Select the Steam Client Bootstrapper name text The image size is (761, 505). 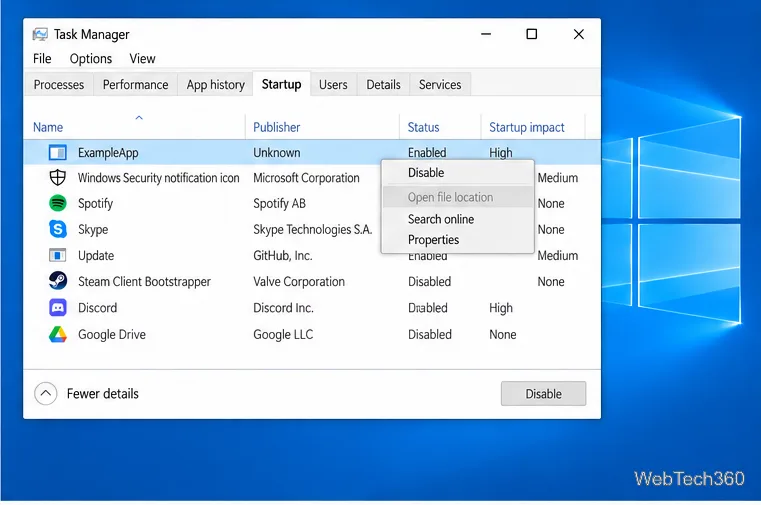click(x=145, y=282)
